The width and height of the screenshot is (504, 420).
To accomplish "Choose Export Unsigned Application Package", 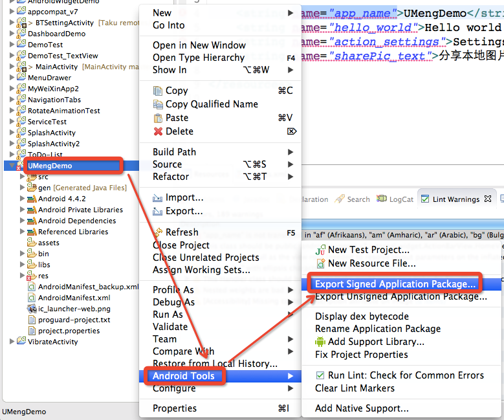I will [x=401, y=296].
